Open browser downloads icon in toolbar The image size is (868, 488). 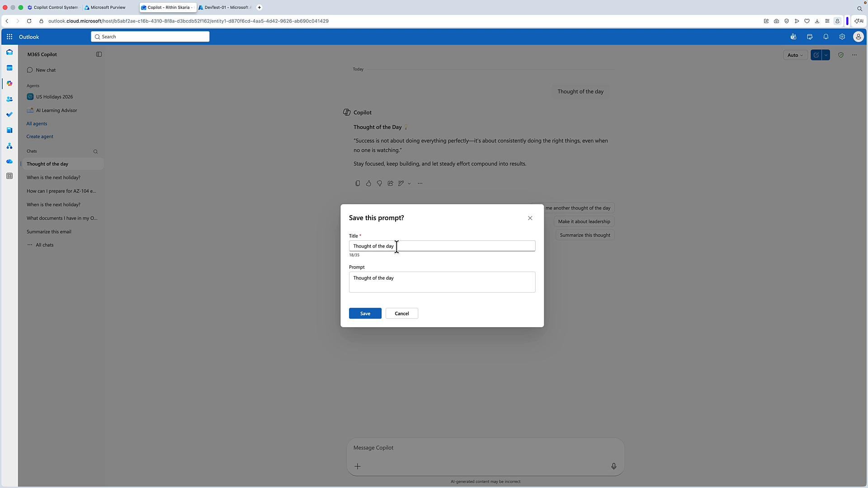pyautogui.click(x=817, y=21)
